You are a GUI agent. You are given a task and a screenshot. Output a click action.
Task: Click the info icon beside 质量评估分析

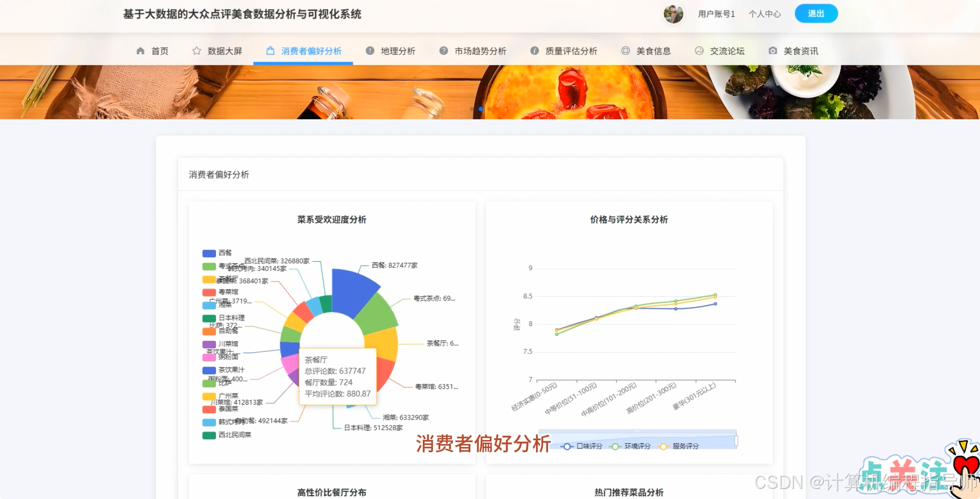point(533,51)
